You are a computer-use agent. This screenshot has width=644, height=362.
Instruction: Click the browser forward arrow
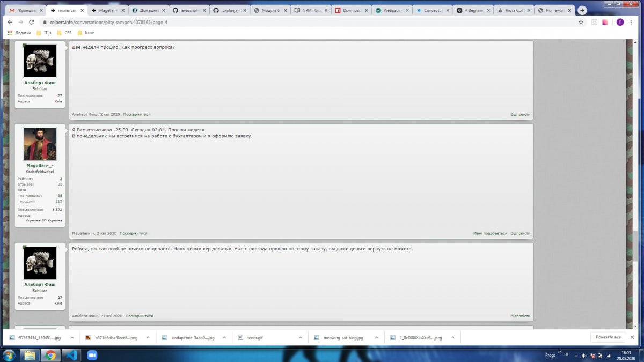tap(20, 22)
